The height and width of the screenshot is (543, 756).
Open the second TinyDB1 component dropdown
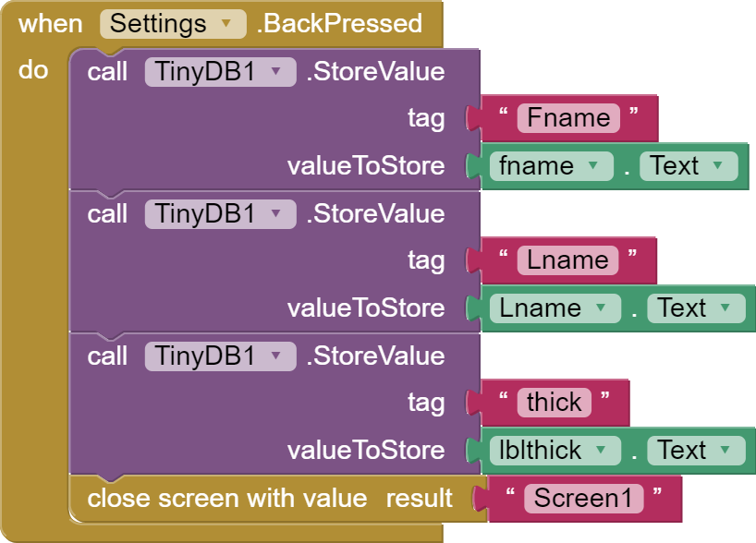point(276,214)
